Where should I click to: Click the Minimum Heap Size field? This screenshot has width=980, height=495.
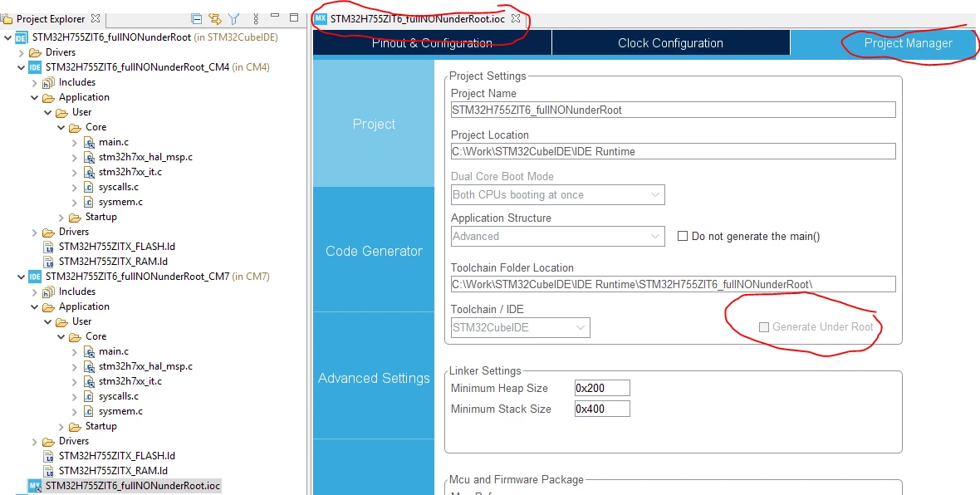pos(602,388)
